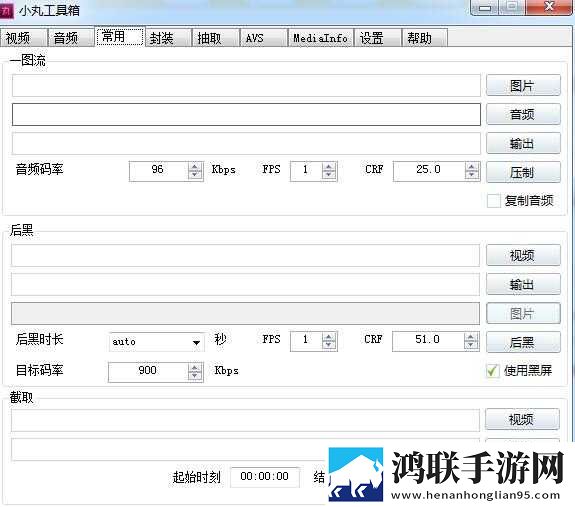Click the 图片 button in 一图流
This screenshot has width=575, height=507.
tap(523, 85)
